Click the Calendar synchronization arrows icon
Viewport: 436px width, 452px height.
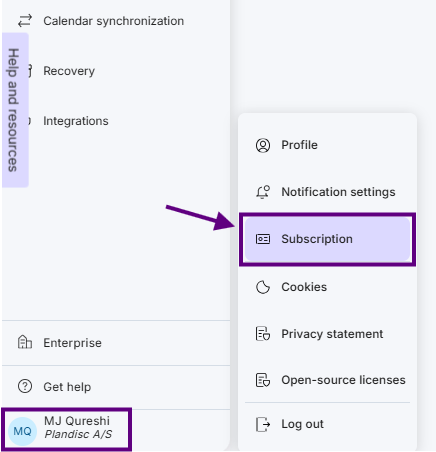point(25,21)
